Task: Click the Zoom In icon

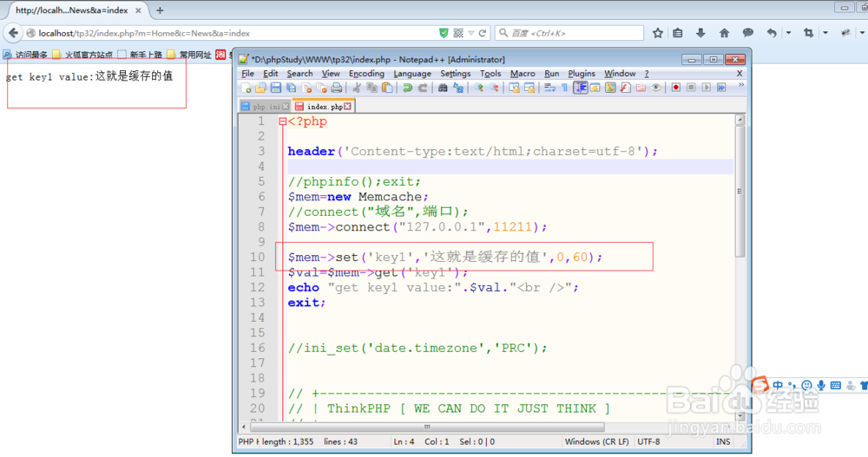Action: coord(478,88)
